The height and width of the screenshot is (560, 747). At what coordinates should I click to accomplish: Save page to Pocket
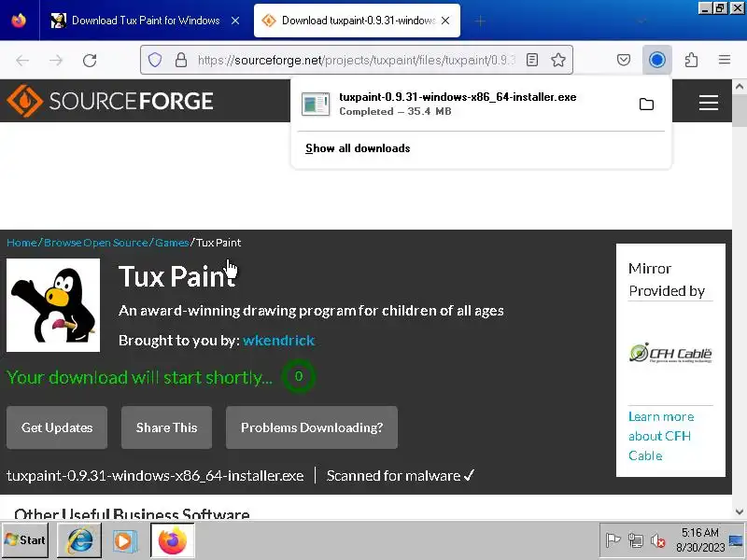[624, 60]
